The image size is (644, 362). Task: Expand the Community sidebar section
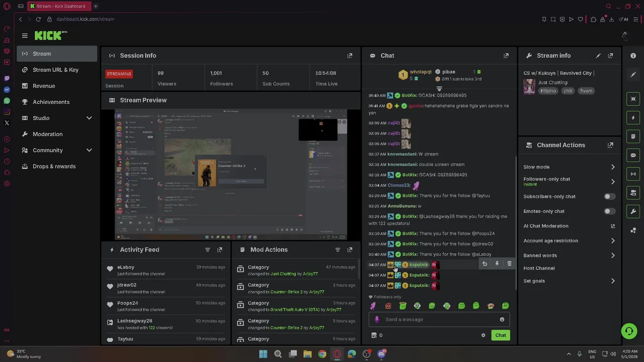click(x=89, y=150)
